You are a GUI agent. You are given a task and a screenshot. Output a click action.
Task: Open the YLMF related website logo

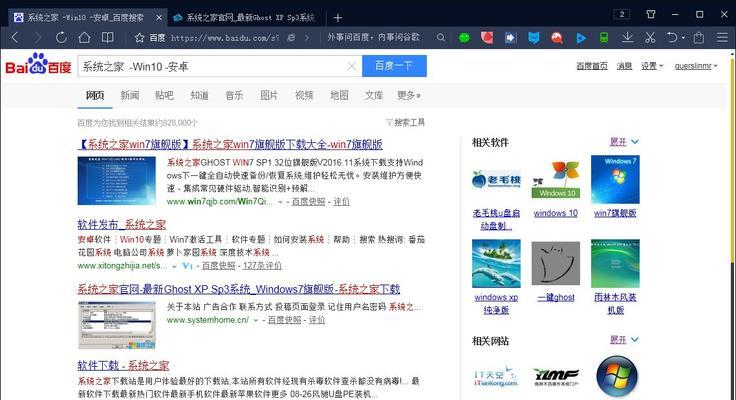[x=556, y=377]
